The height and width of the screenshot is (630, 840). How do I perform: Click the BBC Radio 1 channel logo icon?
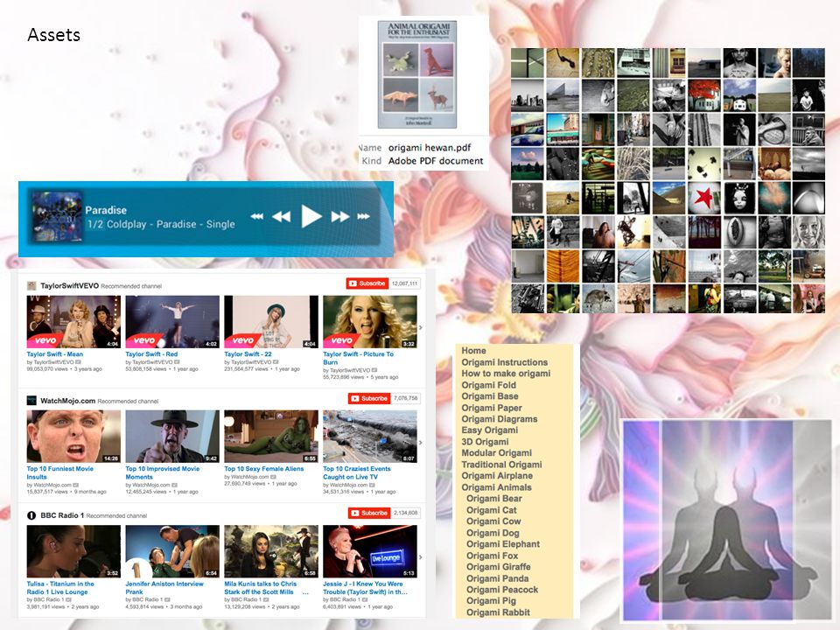[x=31, y=514]
